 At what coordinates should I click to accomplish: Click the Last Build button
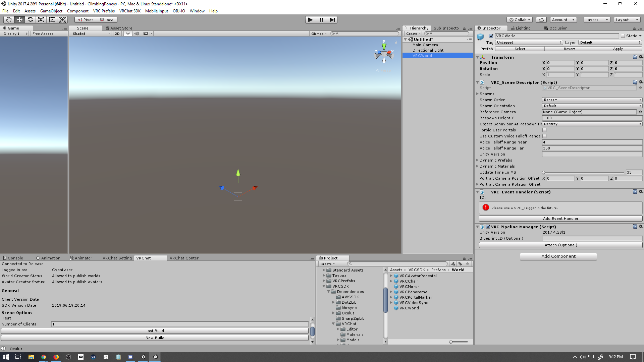[155, 331]
